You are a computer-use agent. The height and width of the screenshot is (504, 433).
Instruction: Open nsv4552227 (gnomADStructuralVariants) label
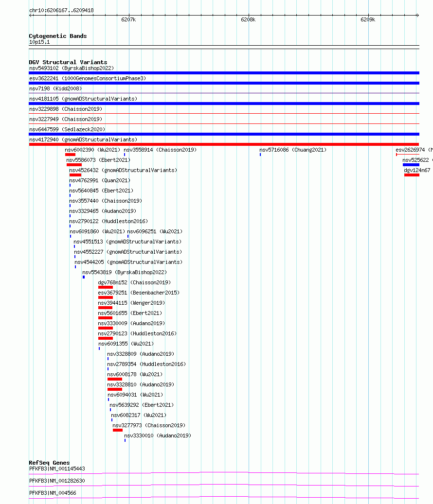128,252
